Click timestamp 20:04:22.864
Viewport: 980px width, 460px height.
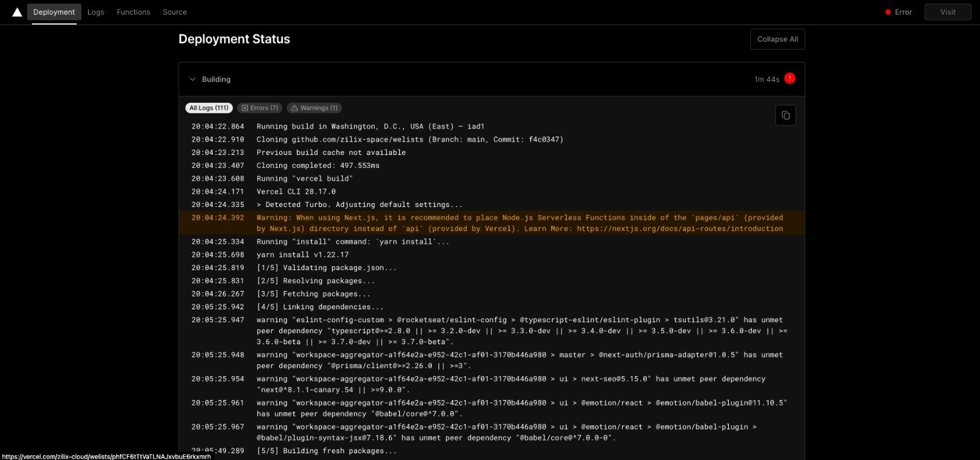coord(217,126)
